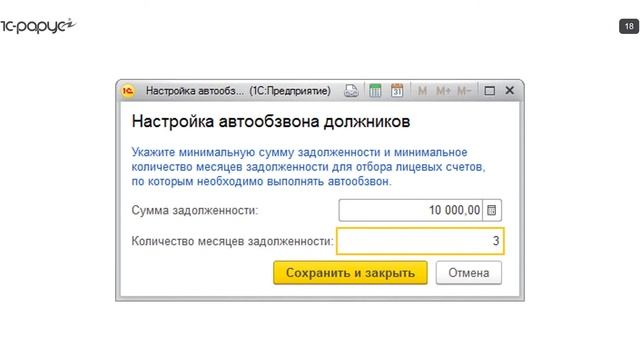Viewport: 640px width, 360px height.
Task: Click the Настройка автообзвона должников heading
Action: coord(271,122)
